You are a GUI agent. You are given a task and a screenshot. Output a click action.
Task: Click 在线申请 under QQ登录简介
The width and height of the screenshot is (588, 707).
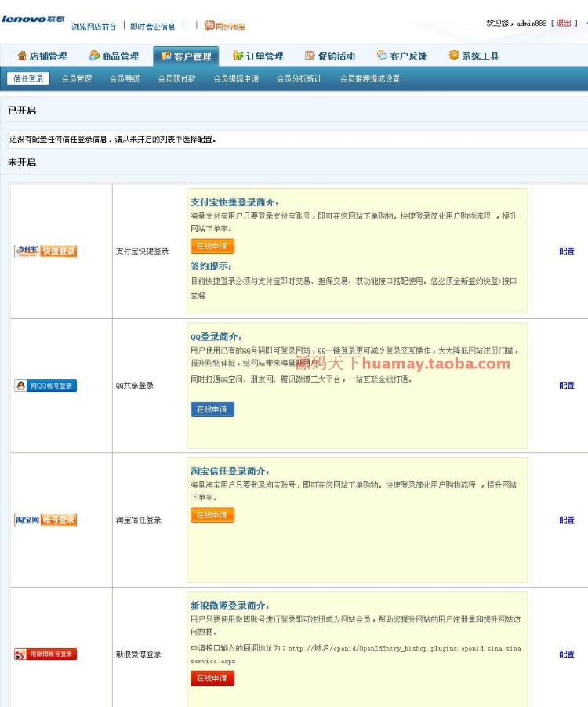coord(212,409)
